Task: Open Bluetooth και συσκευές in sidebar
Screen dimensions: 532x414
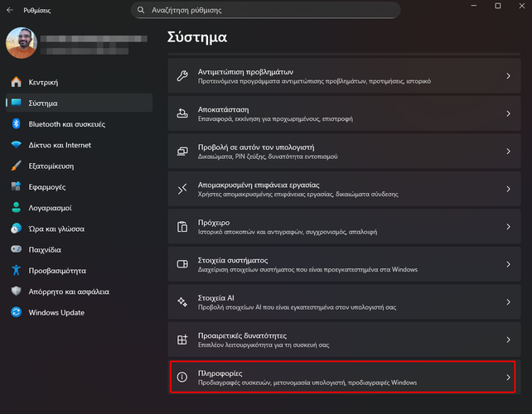Action: click(x=66, y=124)
